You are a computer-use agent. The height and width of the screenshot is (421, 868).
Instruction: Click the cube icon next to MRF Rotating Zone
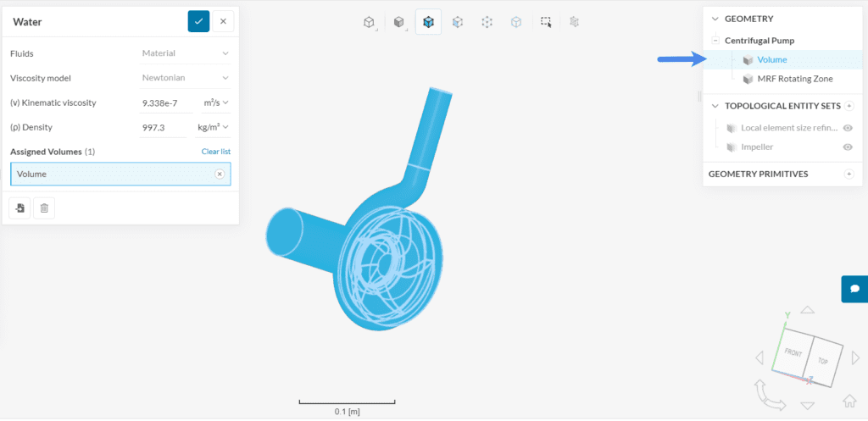(x=748, y=79)
